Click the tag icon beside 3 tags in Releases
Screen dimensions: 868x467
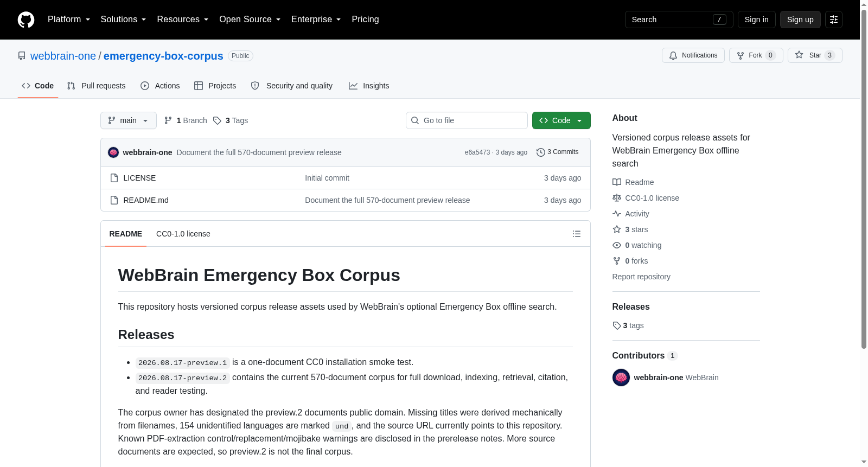tap(617, 325)
